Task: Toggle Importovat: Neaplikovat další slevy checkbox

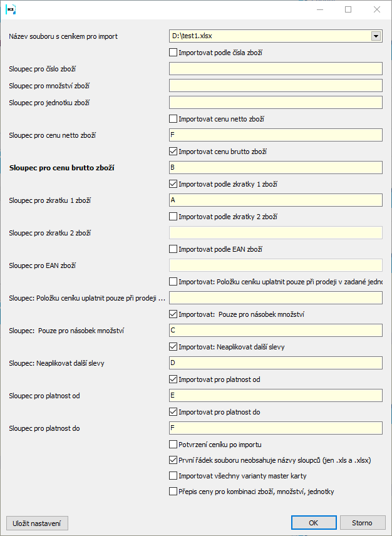Action: 173,346
